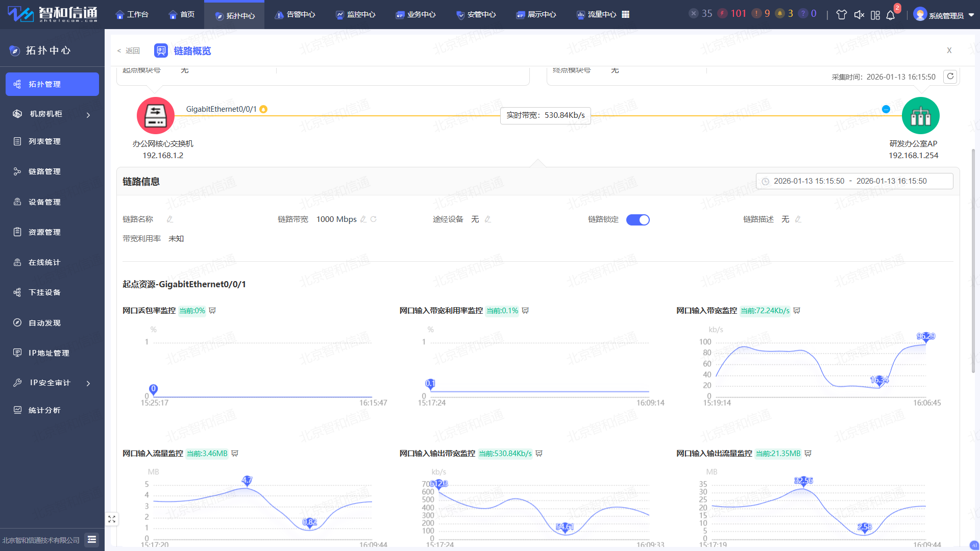Open 链路管理 in the sidebar
The image size is (980, 551).
coord(44,171)
